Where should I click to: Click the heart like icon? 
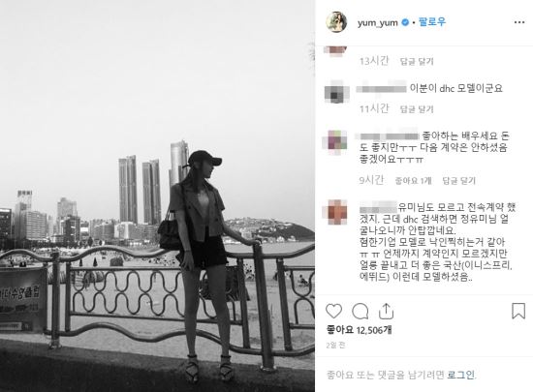333,311
